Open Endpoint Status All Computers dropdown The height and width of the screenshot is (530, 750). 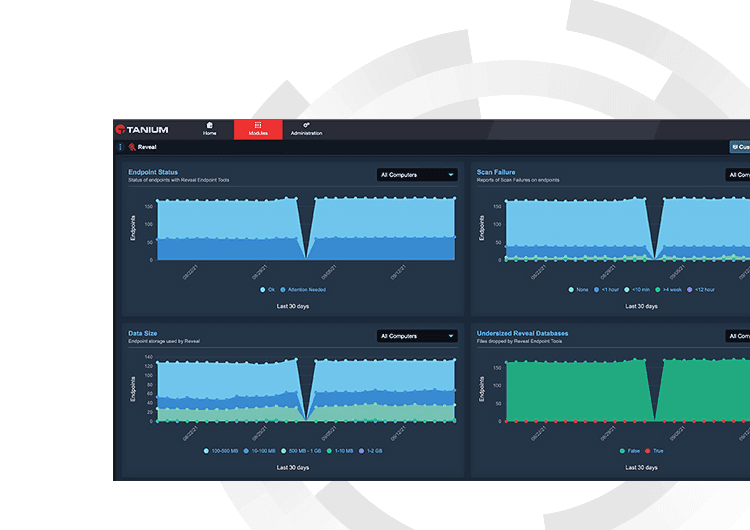click(x=417, y=175)
